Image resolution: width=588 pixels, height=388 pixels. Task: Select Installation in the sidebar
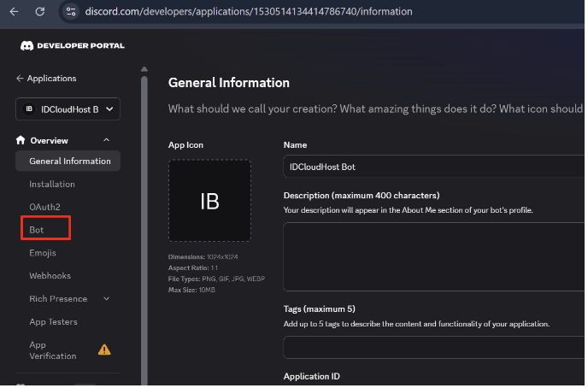click(52, 185)
